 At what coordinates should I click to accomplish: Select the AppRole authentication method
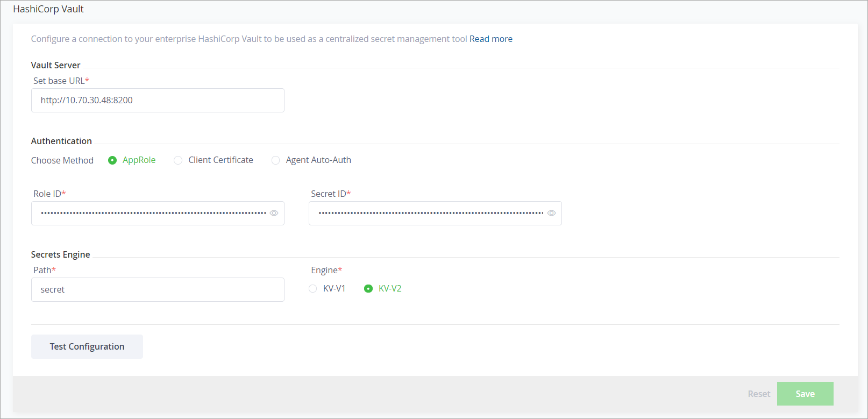(x=132, y=160)
